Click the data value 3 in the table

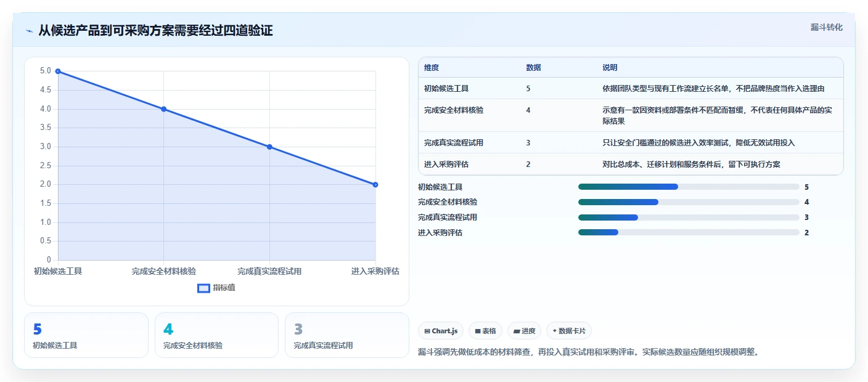click(528, 142)
